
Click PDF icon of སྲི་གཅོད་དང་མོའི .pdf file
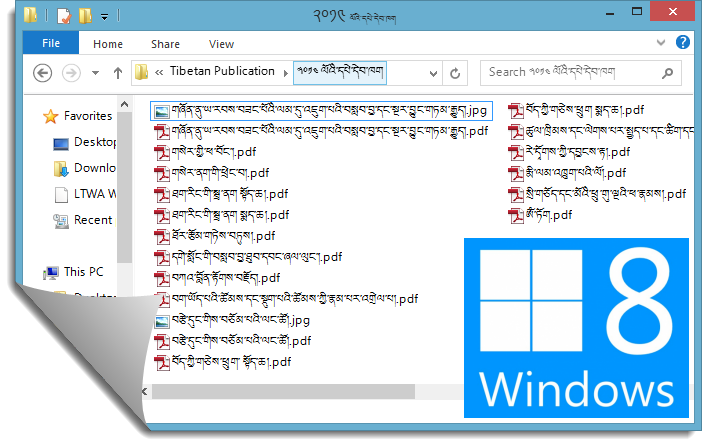pyautogui.click(x=516, y=195)
